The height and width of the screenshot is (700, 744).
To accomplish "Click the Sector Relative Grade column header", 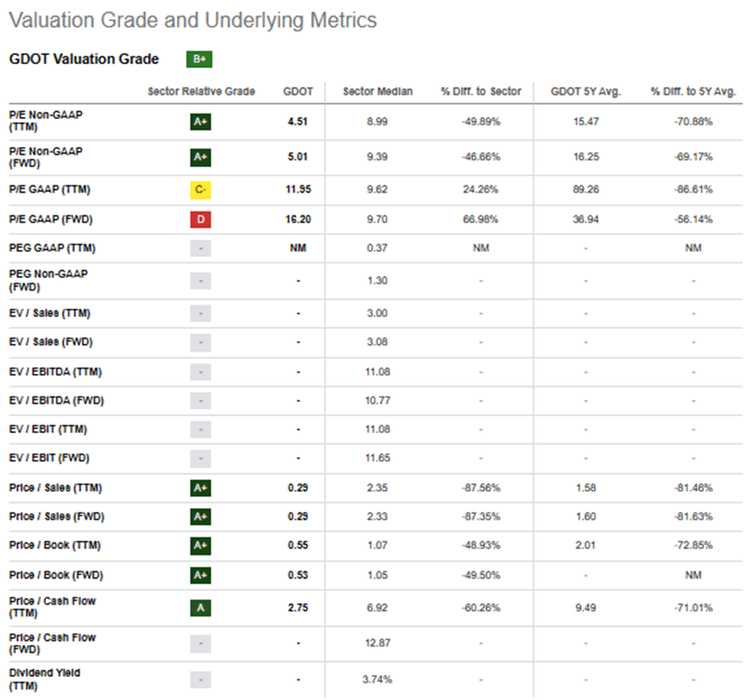I will click(201, 91).
